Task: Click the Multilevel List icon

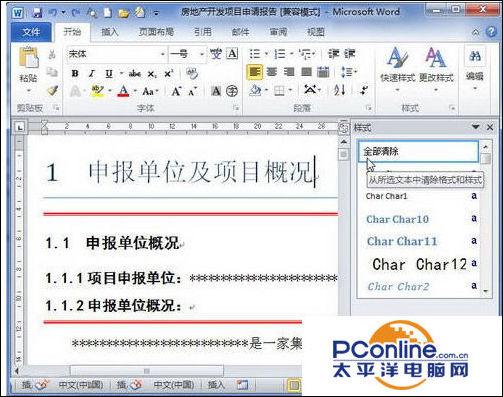Action: pos(304,54)
